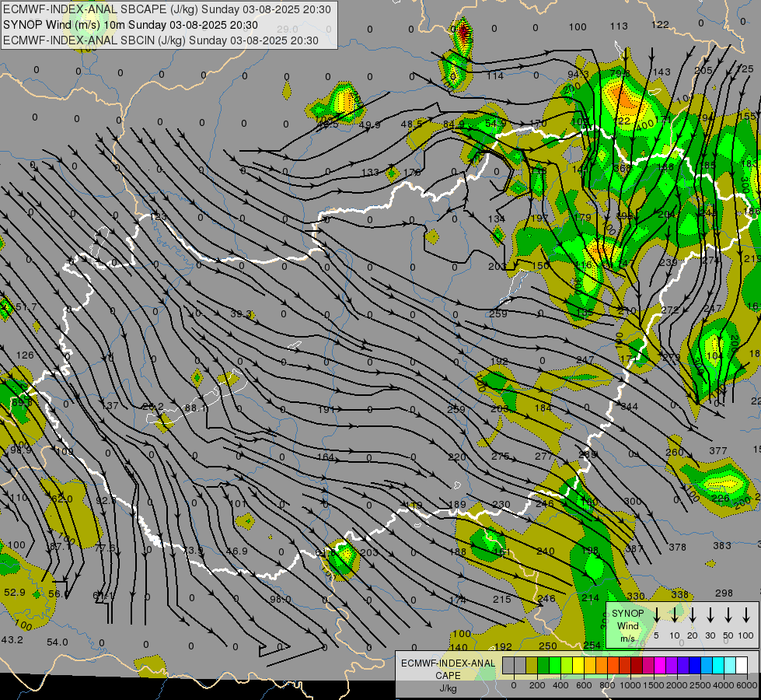Image resolution: width=761 pixels, height=700 pixels.
Task: Click the SBCAPE title line at top
Action: point(167,9)
